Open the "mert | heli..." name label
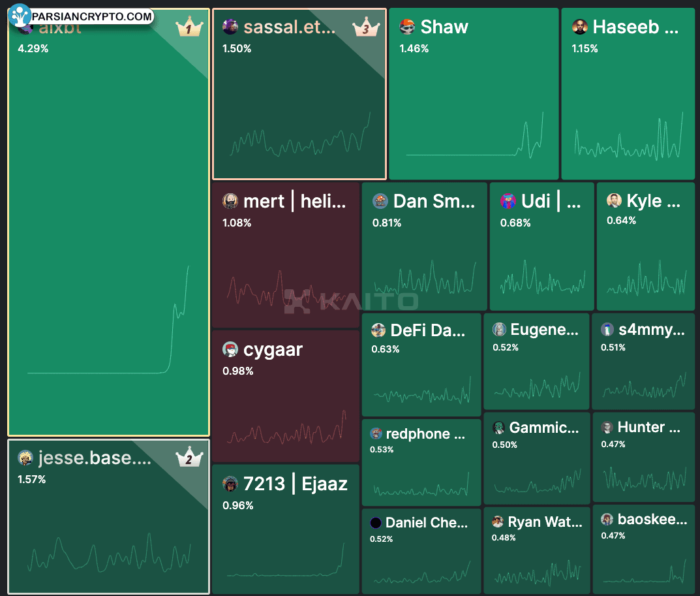 (x=295, y=202)
